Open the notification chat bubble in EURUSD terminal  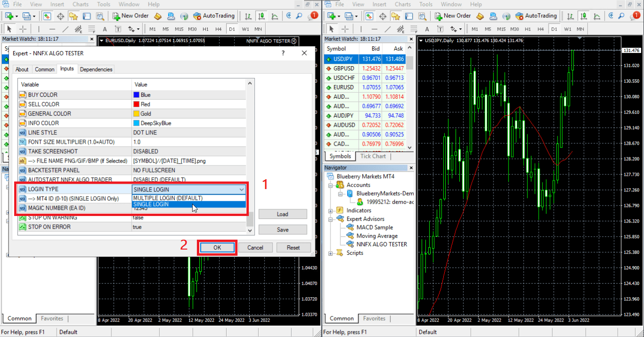(314, 16)
